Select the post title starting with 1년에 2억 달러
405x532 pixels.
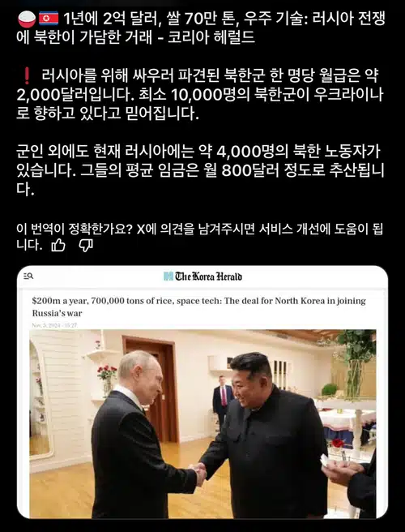201,28
